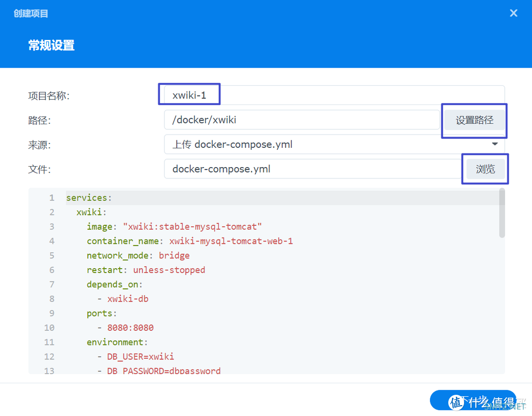Click the file field showing docker-compose.yml
The height and width of the screenshot is (416, 532).
(312, 169)
